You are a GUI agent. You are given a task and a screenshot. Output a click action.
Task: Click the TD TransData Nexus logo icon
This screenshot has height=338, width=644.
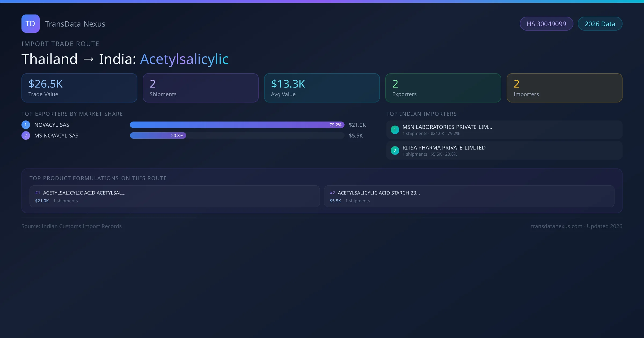pos(30,24)
